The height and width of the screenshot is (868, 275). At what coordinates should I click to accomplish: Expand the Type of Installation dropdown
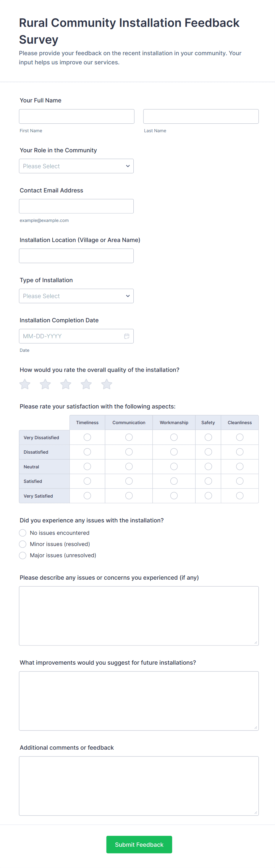click(x=76, y=296)
